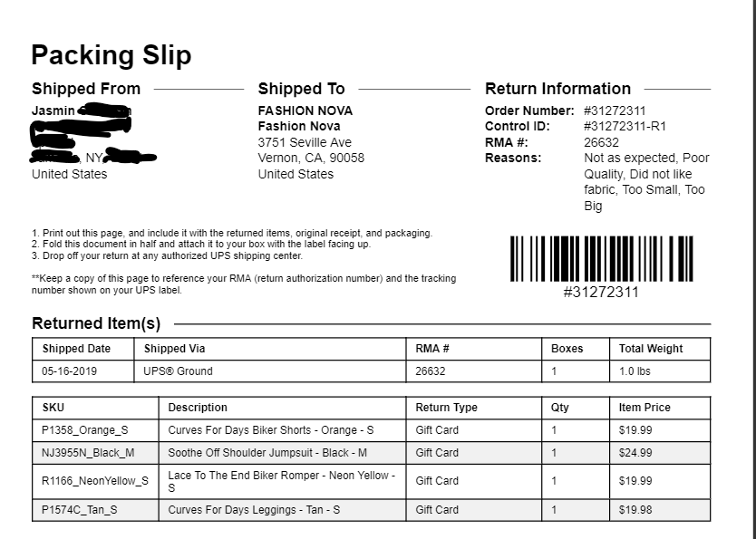Click the R1166_NeonYellow_S SKU cell
756x539 pixels.
point(95,481)
